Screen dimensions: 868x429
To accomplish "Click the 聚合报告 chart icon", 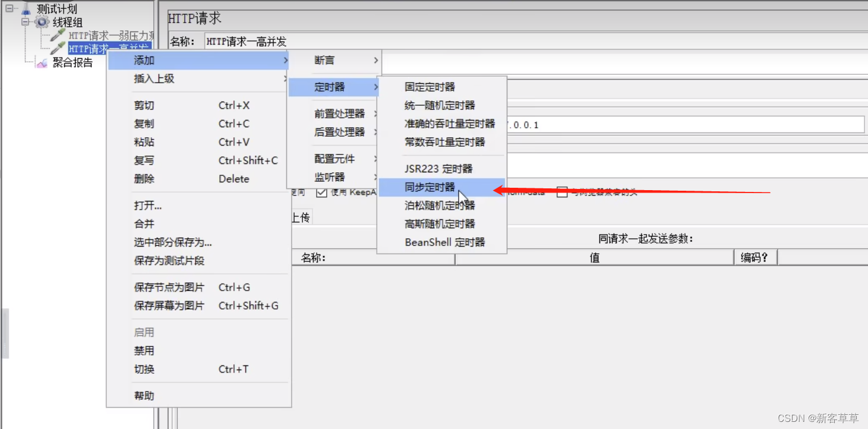I will point(42,63).
